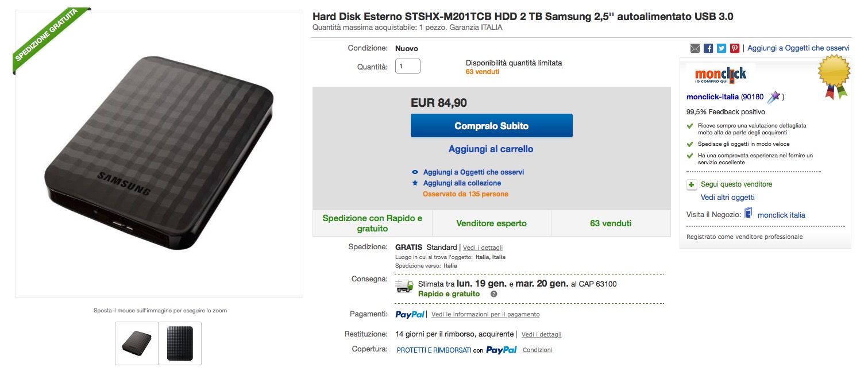Select the first angled drive thumbnail
868x371 pixels.
[x=137, y=343]
